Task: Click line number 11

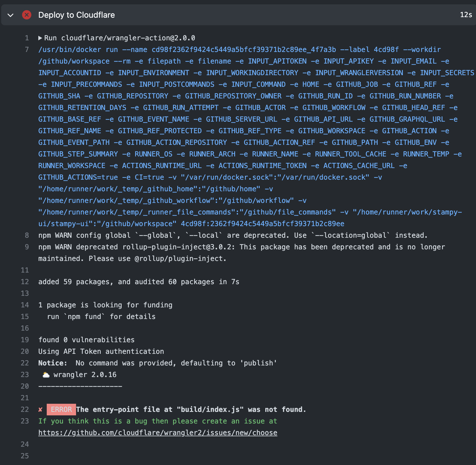Action: coord(25,270)
